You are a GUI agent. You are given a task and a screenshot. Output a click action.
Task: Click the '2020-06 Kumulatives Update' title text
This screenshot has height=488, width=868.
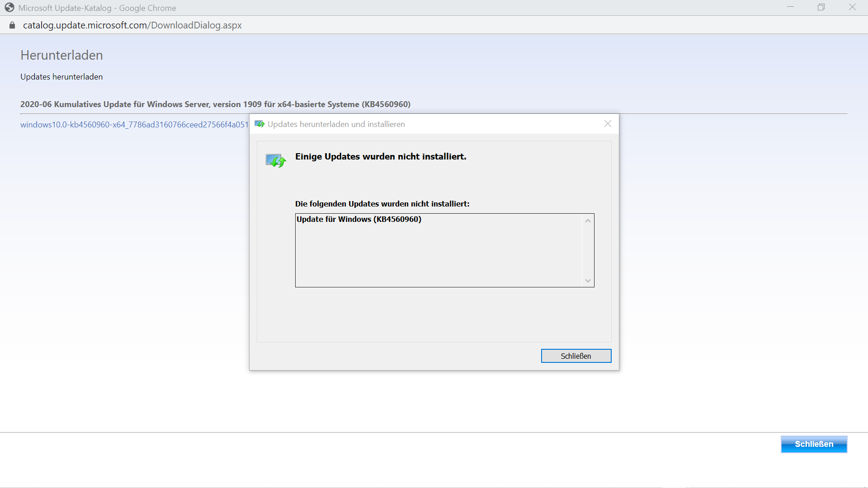pyautogui.click(x=215, y=104)
